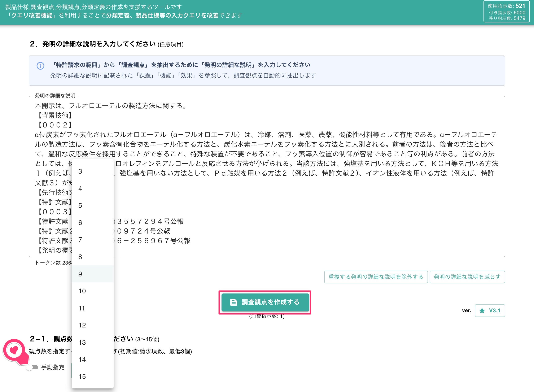Screen dimensions: 534x392
Task: Choose 11 as the viewpoint count
Action: [x=92, y=308]
